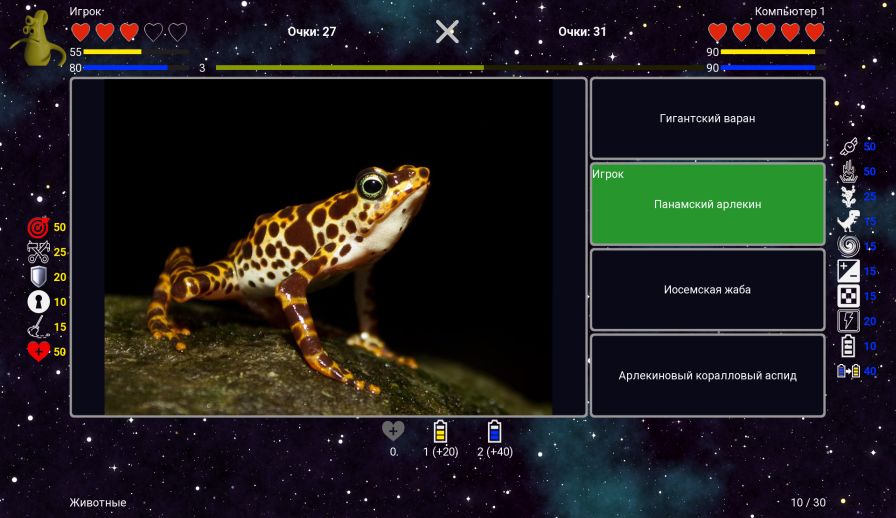896x518 pixels.
Task: Choose 'Арлекиновый коралловый аспид' answer
Action: 707,375
